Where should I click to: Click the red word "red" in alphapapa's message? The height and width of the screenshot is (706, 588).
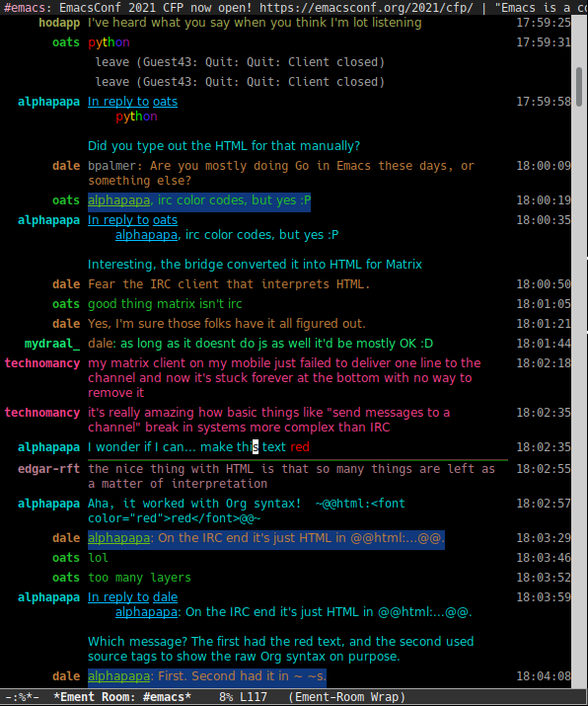tap(300, 447)
